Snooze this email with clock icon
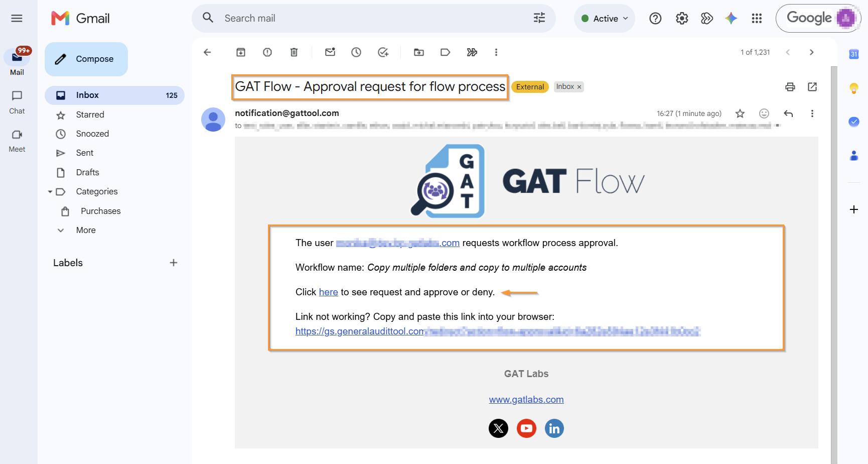Screen dimensions: 868x464 coord(356,52)
